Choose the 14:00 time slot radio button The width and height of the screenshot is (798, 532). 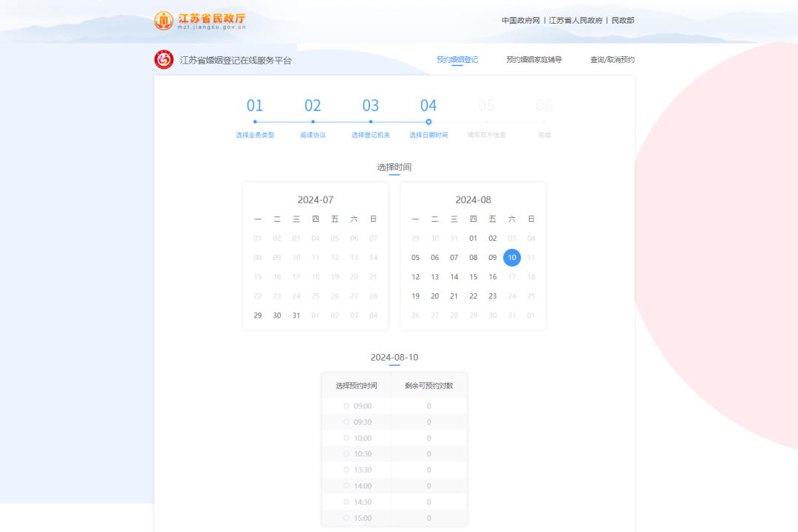[x=347, y=486]
